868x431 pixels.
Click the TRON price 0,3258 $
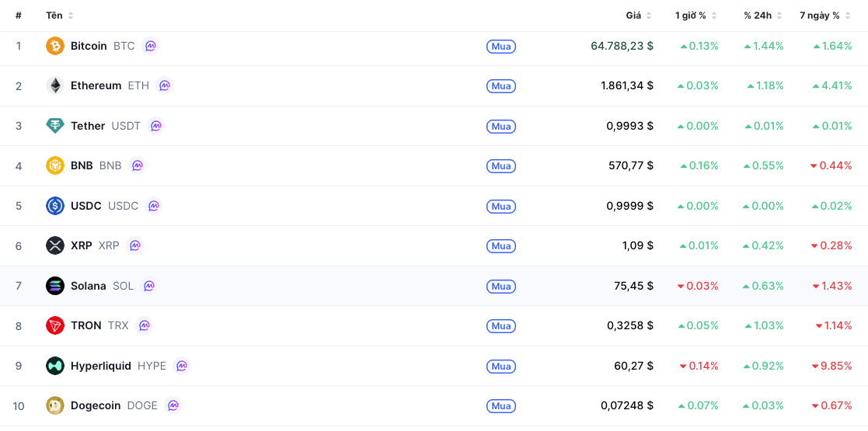click(x=630, y=326)
